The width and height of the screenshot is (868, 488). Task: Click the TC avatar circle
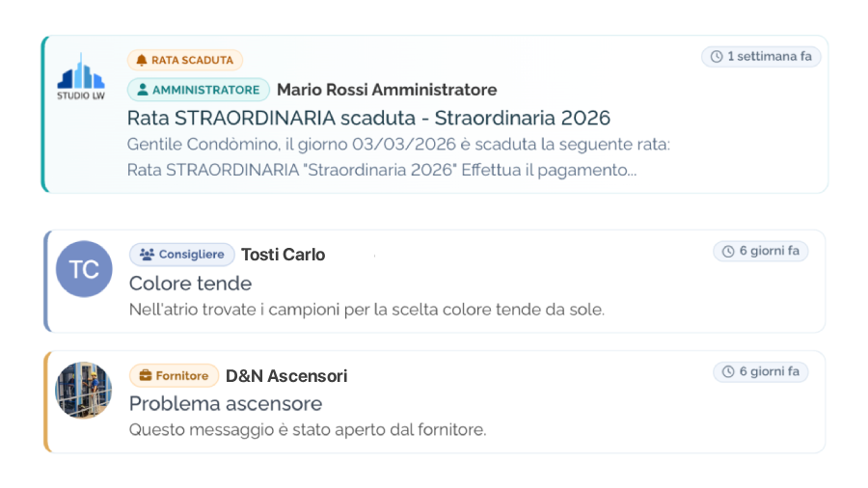pos(84,269)
